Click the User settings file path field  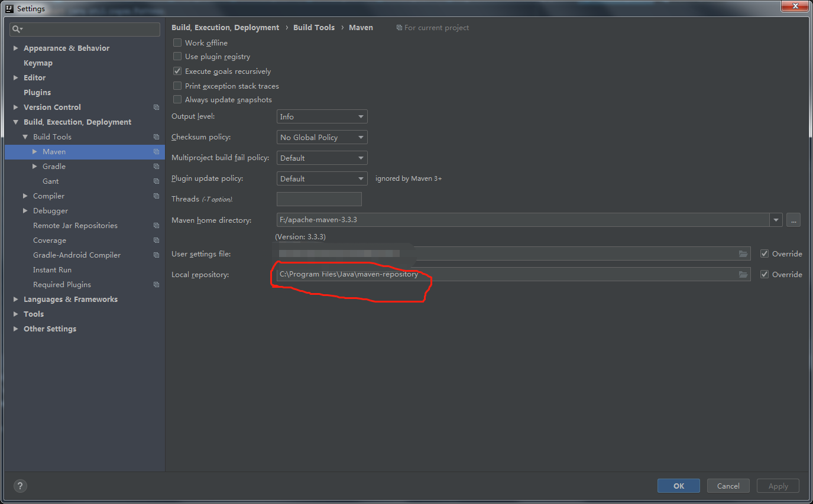click(514, 253)
